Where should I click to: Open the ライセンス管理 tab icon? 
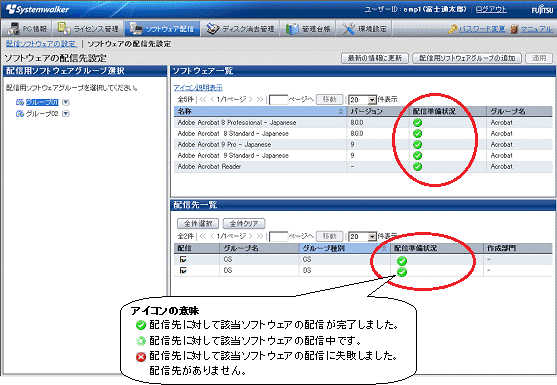[64, 28]
